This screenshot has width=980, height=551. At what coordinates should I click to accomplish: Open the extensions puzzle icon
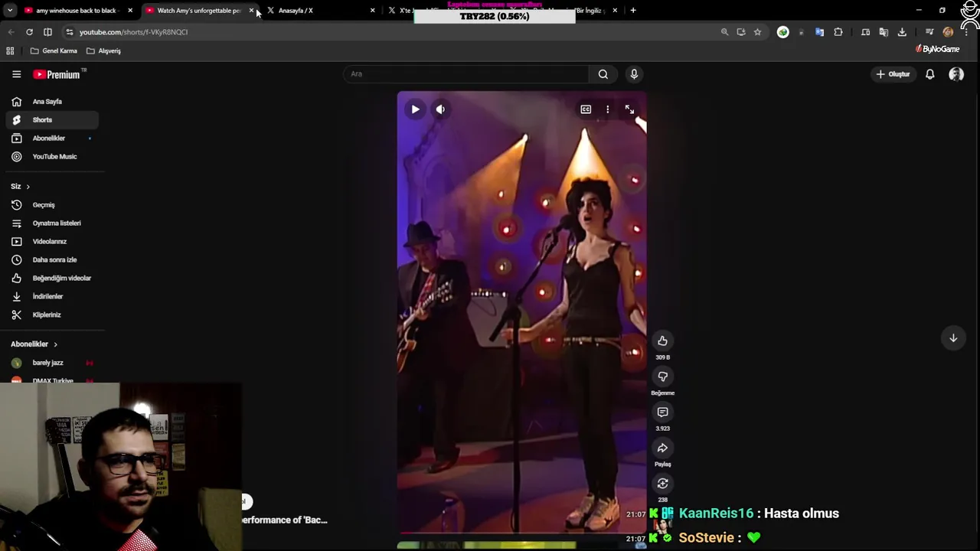click(x=838, y=32)
